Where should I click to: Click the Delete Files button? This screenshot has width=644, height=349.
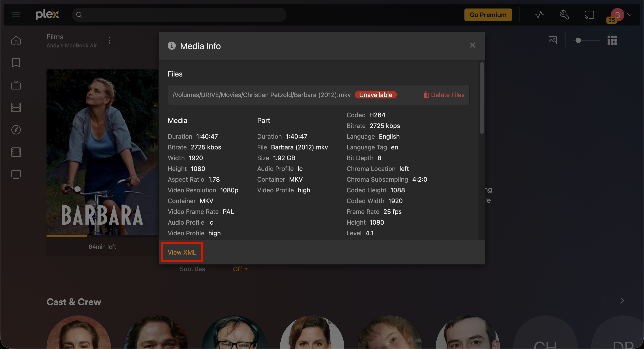pos(444,95)
